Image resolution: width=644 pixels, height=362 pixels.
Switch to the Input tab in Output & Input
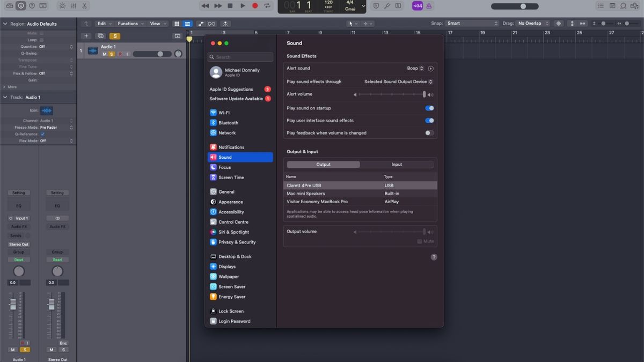397,164
